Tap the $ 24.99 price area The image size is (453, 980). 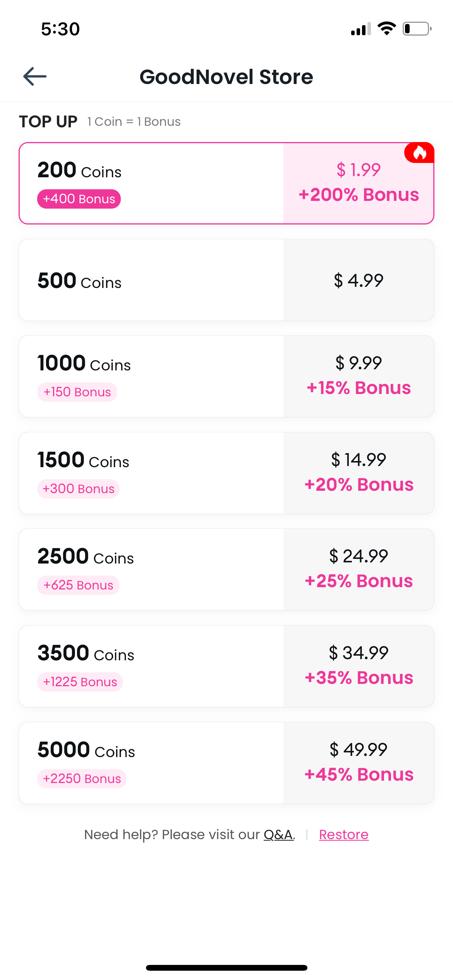(359, 569)
